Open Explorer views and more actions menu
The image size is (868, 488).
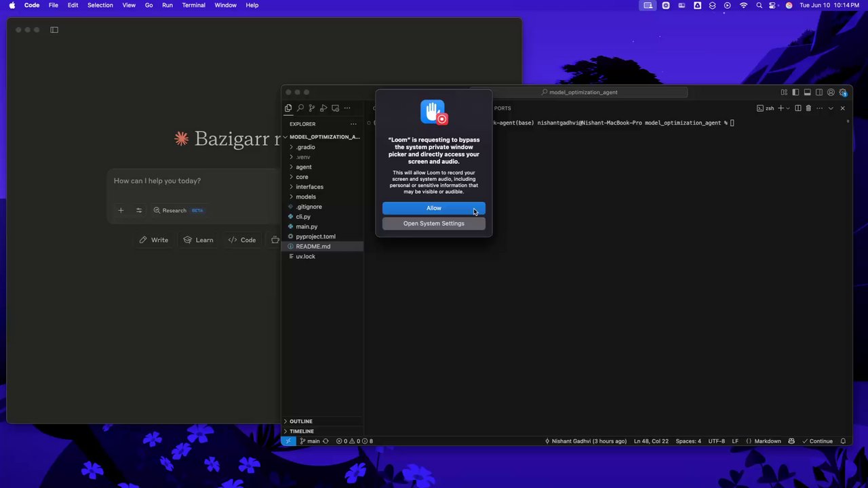(353, 124)
